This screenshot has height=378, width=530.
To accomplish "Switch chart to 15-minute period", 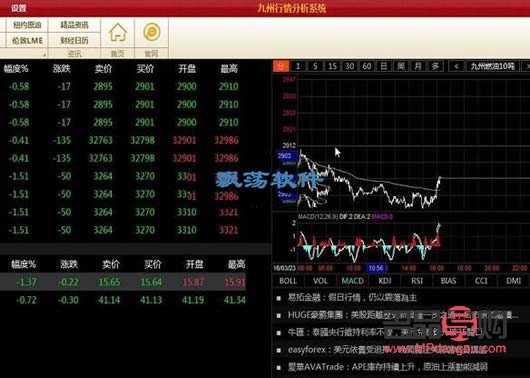I will 332,66.
